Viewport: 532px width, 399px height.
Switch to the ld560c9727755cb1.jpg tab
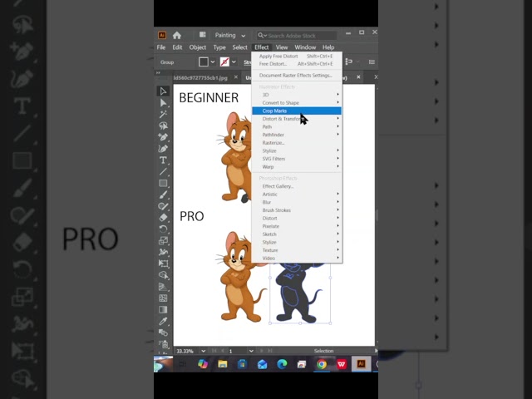(200, 77)
